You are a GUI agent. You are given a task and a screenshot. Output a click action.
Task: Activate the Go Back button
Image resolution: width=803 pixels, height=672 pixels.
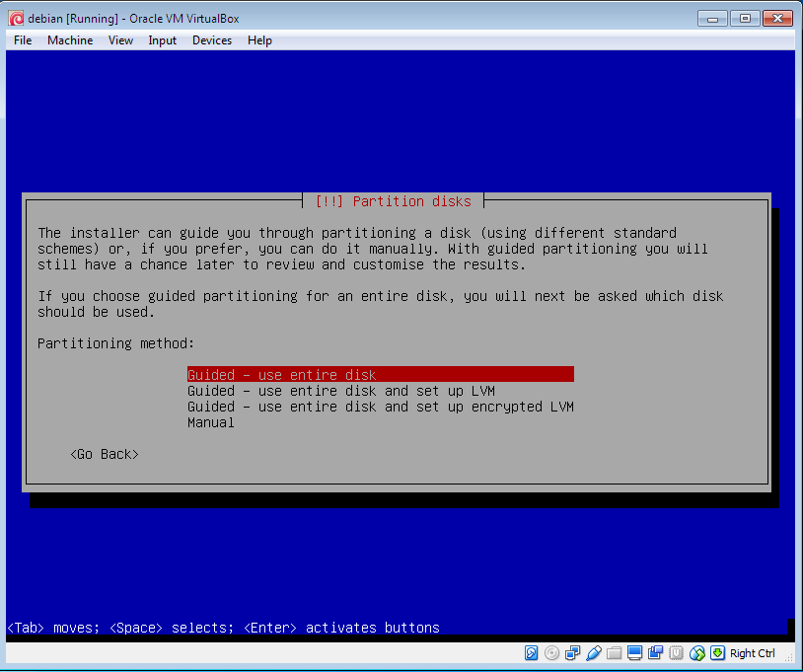point(105,454)
